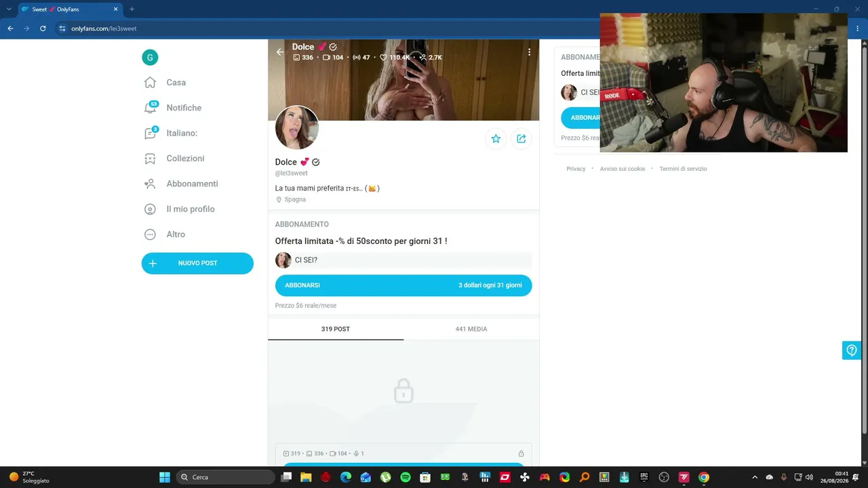The width and height of the screenshot is (868, 488).
Task: Switch to Google Chrome taskbar icon
Action: (x=704, y=477)
